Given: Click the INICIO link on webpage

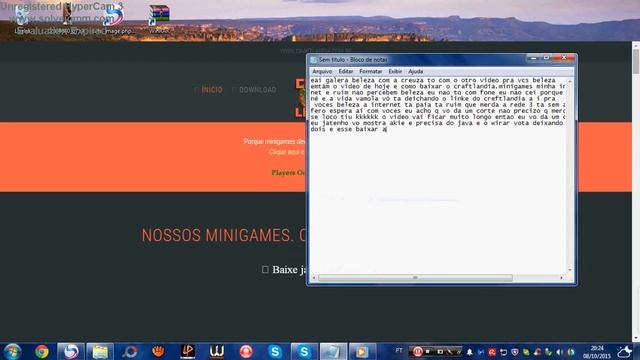Looking at the screenshot, I should click(212, 89).
